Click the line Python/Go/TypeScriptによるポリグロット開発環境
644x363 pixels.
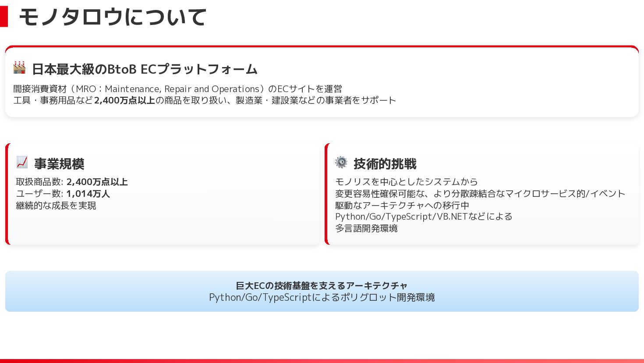tap(322, 297)
